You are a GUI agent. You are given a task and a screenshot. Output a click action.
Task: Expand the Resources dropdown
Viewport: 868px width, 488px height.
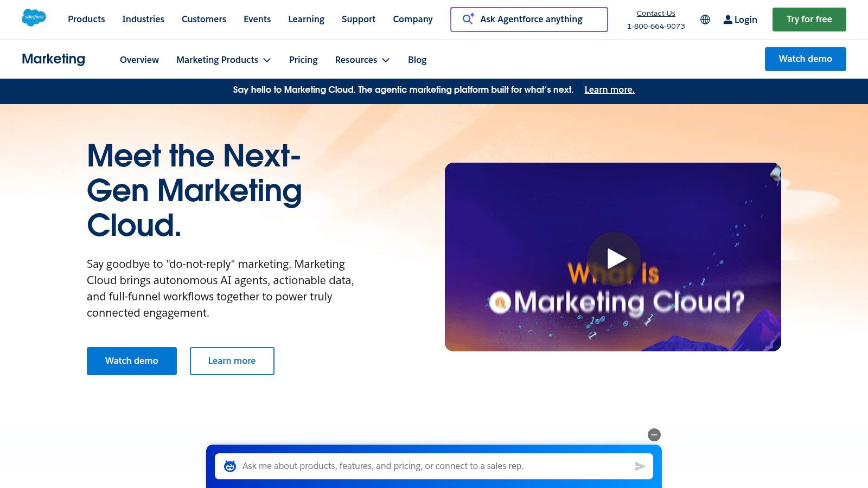point(362,60)
